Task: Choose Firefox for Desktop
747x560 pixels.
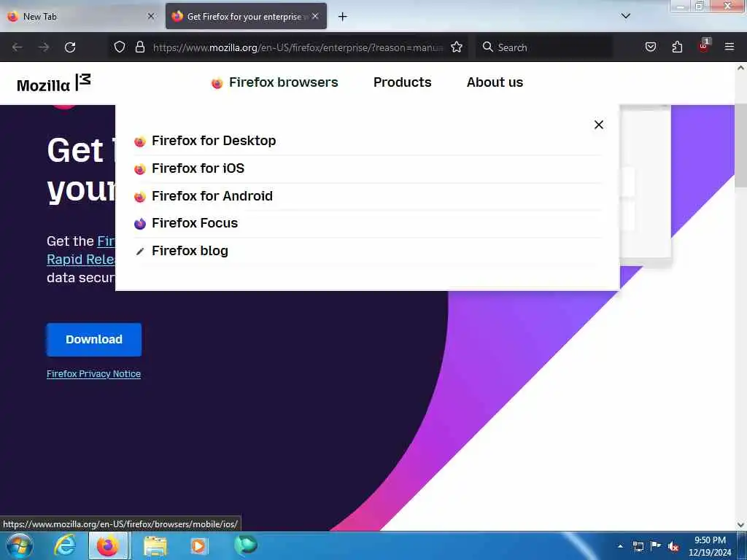Action: [214, 141]
